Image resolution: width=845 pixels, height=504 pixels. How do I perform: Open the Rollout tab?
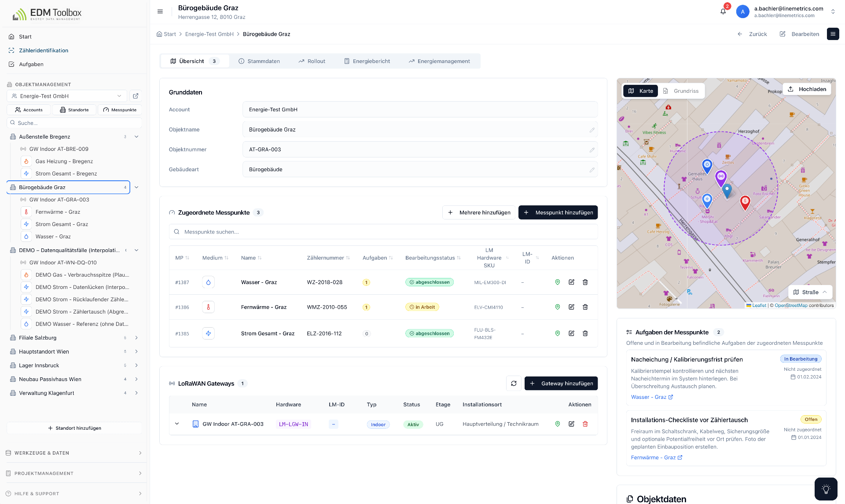(x=312, y=61)
